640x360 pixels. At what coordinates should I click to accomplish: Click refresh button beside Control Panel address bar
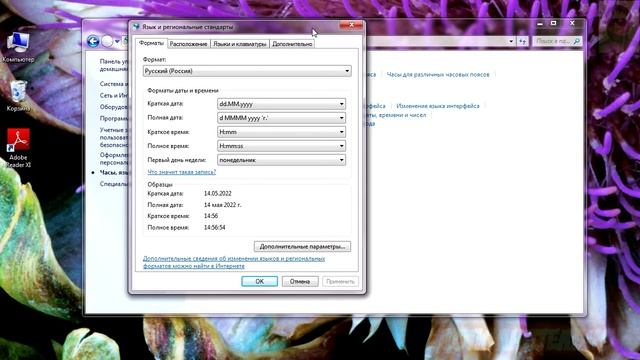point(523,41)
